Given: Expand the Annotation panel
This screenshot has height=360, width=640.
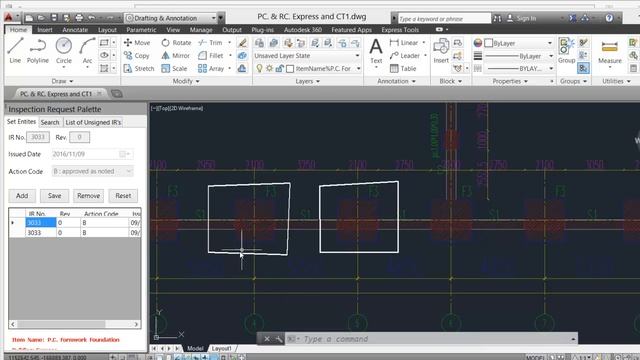Looking at the screenshot, I should tap(396, 81).
